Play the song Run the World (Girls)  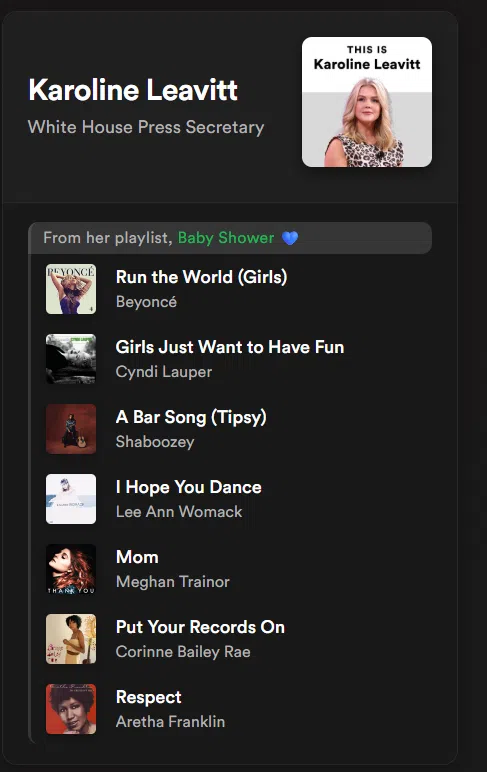click(201, 277)
